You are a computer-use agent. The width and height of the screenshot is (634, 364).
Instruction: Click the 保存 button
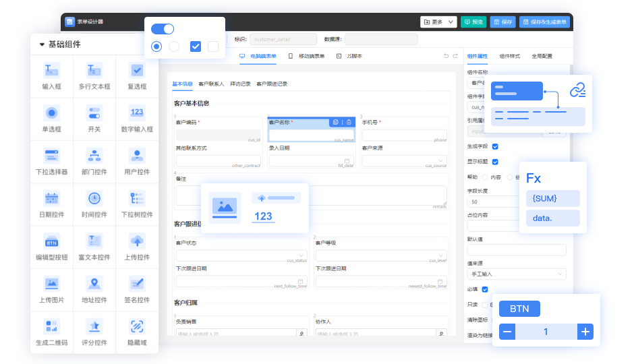[x=503, y=22]
